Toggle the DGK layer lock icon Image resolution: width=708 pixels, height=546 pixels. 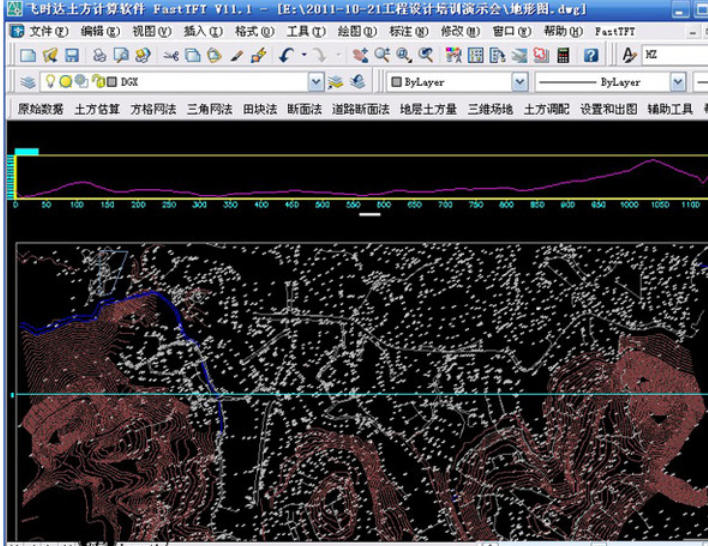point(97,82)
